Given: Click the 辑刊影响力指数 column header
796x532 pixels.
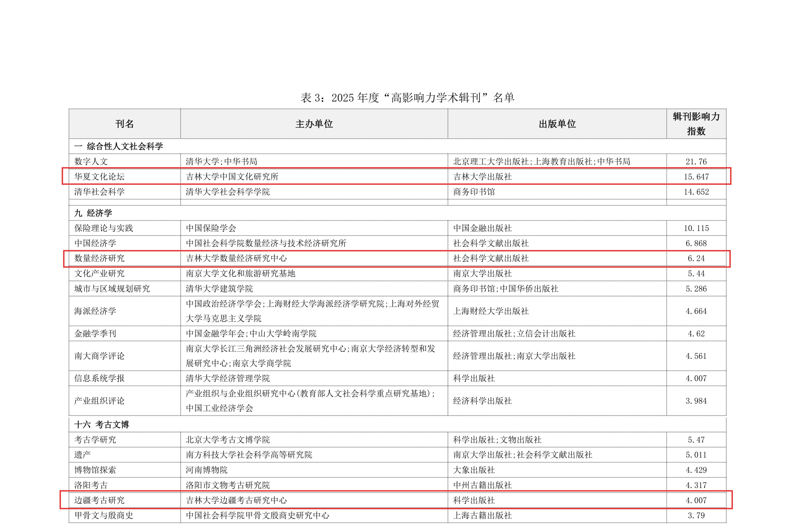Looking at the screenshot, I should pyautogui.click(x=696, y=124).
